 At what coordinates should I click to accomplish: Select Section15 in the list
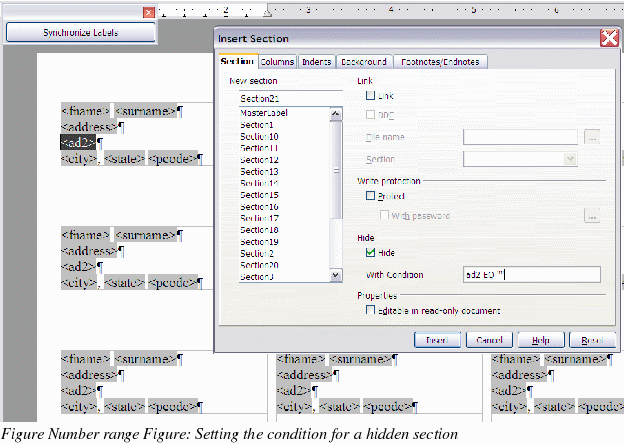[259, 195]
